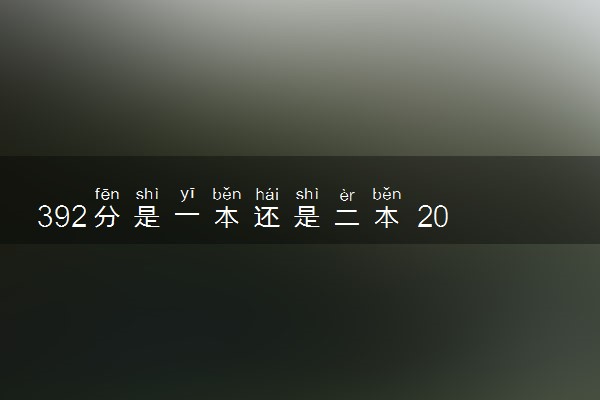Select the second 是 character, after 还

click(307, 217)
